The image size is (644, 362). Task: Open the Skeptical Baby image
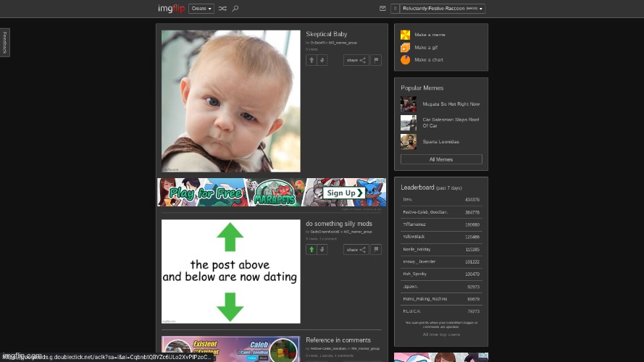tap(231, 101)
